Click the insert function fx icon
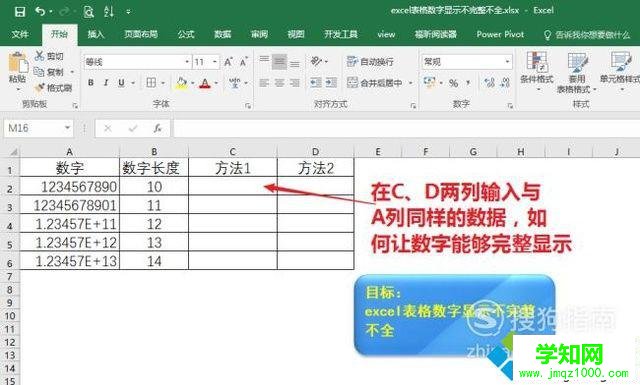The image size is (640, 385). [158, 129]
